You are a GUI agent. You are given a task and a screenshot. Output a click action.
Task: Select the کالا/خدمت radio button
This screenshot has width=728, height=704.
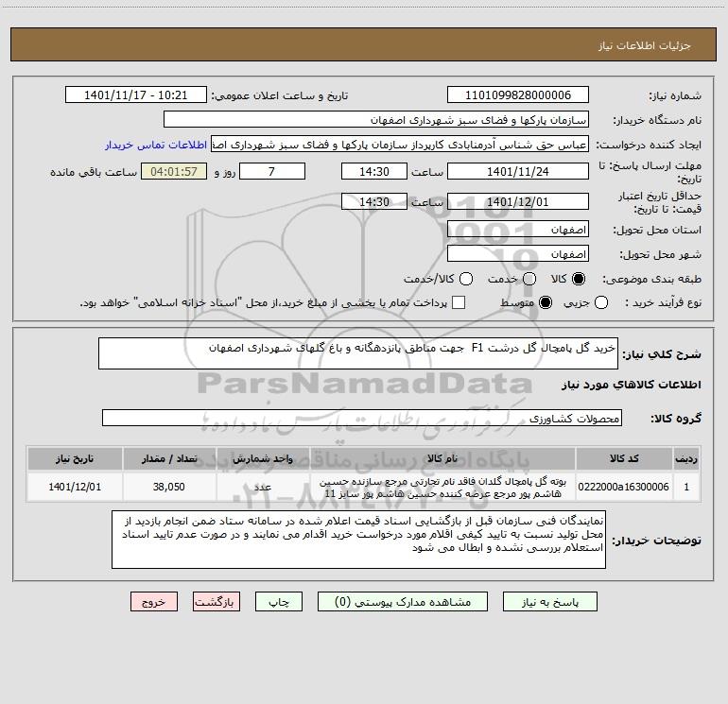click(x=466, y=279)
